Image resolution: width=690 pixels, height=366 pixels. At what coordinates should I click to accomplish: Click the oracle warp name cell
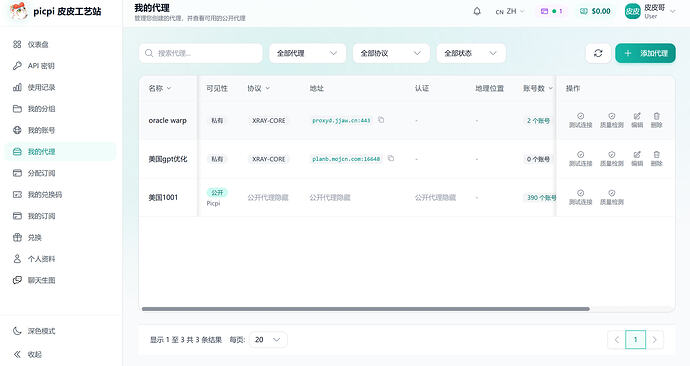(168, 120)
